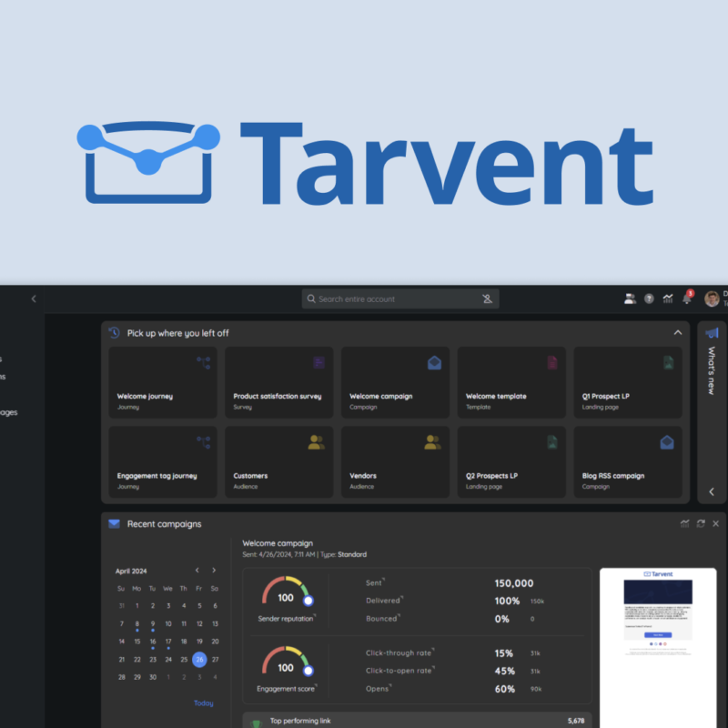Click the What's new vertical label
The height and width of the screenshot is (728, 728).
click(712, 371)
